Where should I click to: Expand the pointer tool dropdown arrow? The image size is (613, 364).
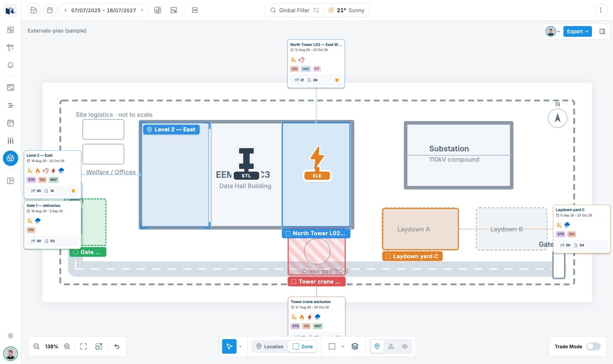241,346
